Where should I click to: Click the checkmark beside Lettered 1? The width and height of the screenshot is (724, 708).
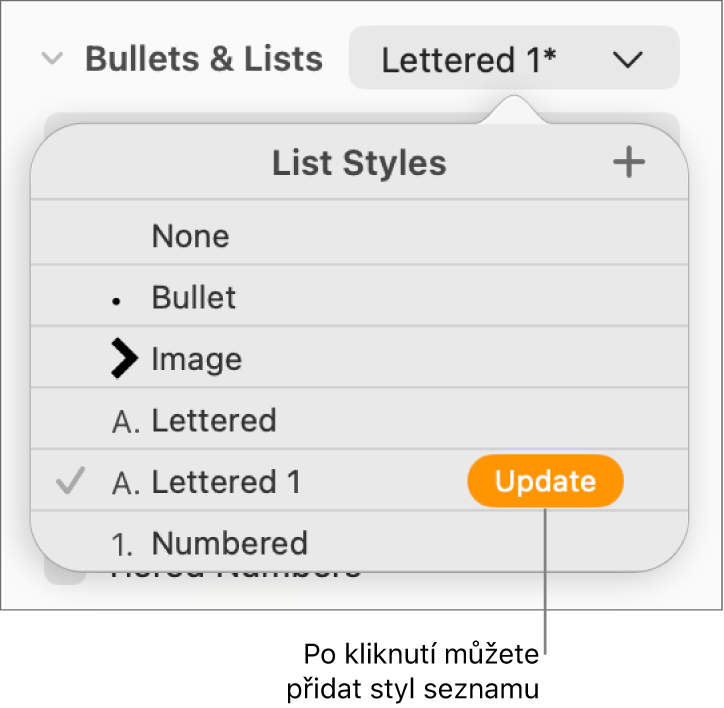(x=68, y=483)
